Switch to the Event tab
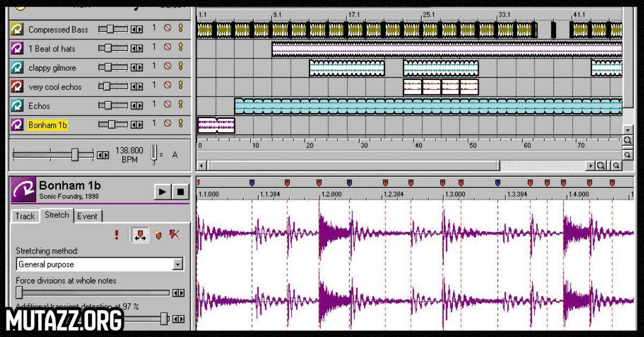 87,216
